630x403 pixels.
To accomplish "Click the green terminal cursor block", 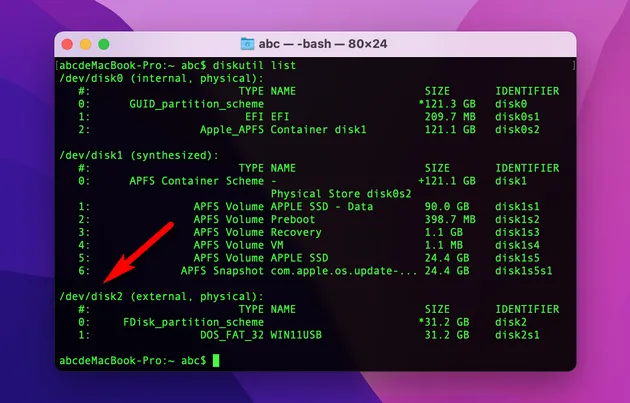I will pyautogui.click(x=216, y=361).
